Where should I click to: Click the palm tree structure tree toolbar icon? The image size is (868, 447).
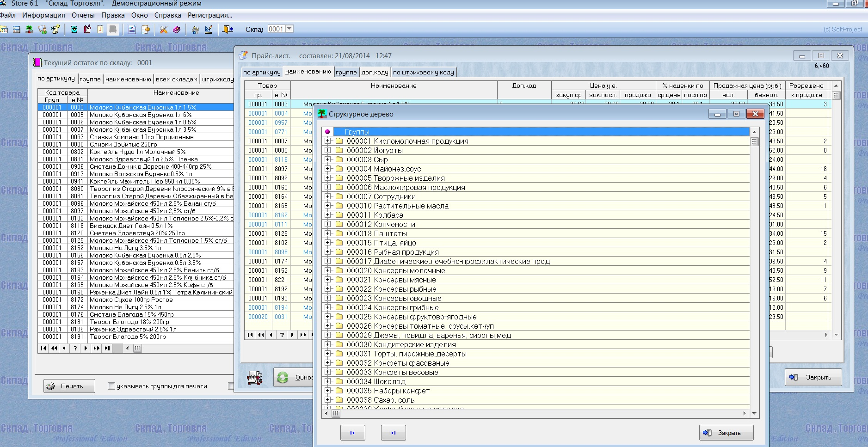point(29,30)
